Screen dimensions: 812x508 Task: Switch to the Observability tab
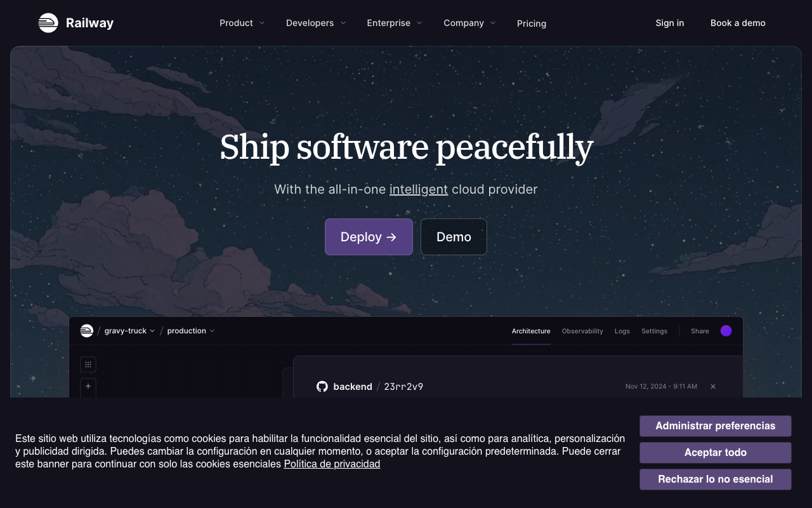tap(582, 331)
